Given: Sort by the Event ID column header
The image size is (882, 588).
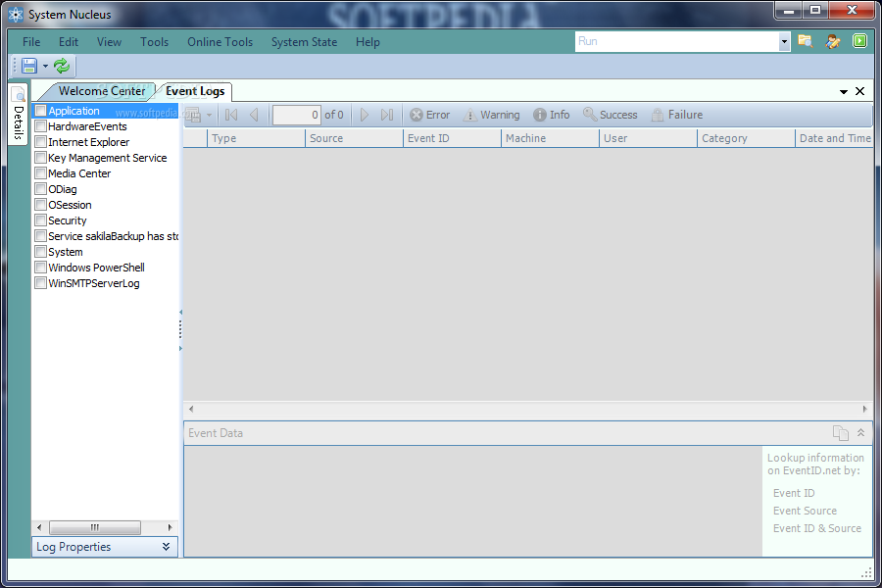Looking at the screenshot, I should (452, 138).
